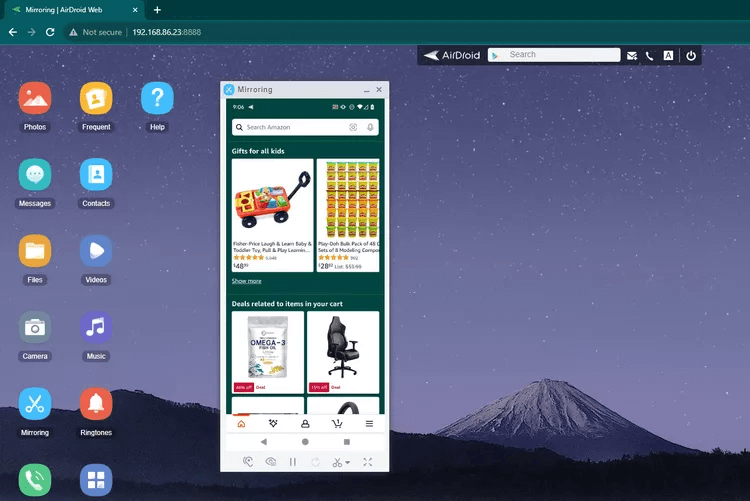750x501 pixels.
Task: Reload the browser page
Action: [x=50, y=32]
